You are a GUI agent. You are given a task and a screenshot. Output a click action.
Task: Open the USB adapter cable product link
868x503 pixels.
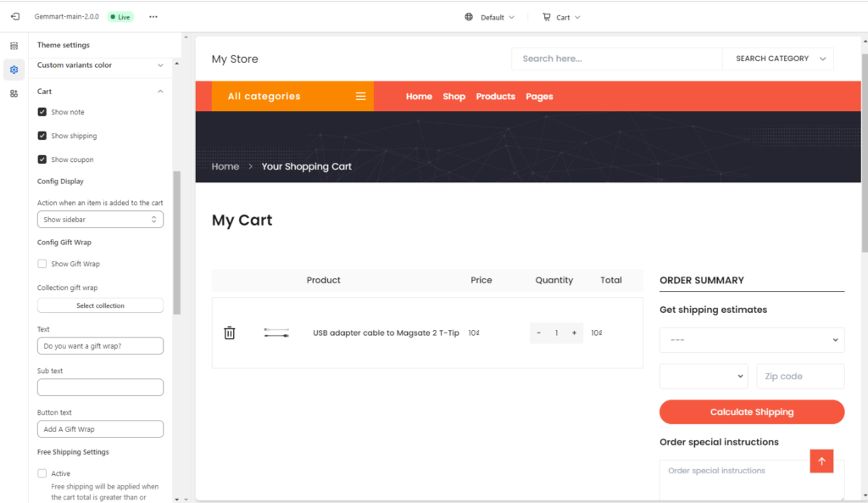[x=386, y=333]
